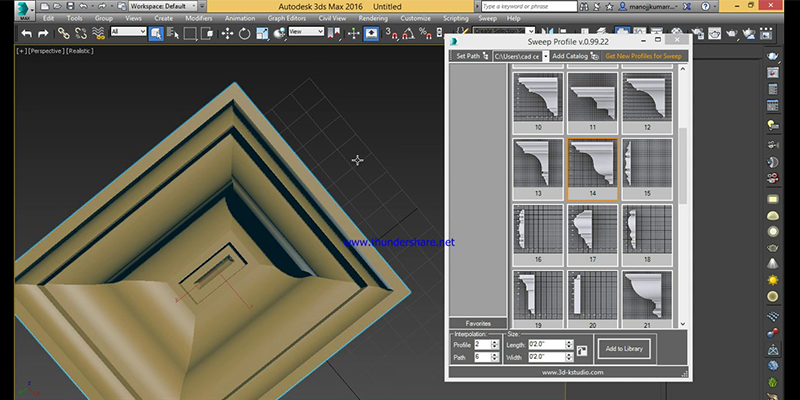Image resolution: width=800 pixels, height=400 pixels.
Task: Click Save File floppy disk icon
Action: click(x=70, y=7)
